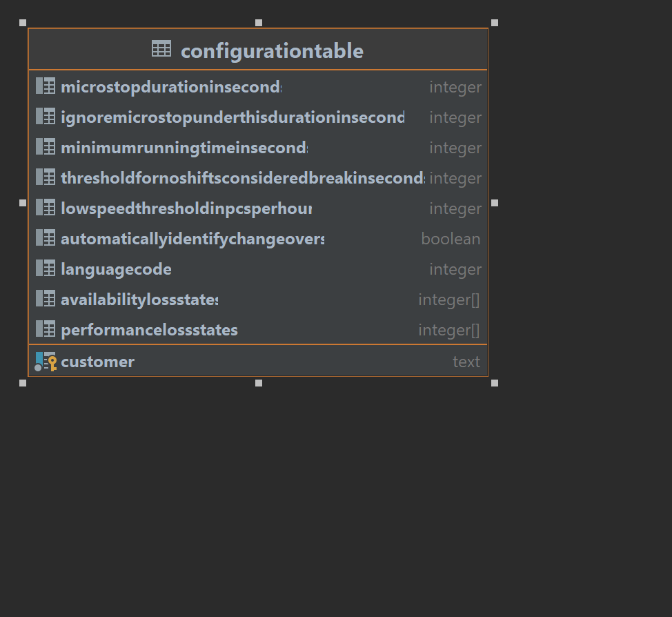The width and height of the screenshot is (672, 617).
Task: Click the right-middle selection handle
Action: [x=495, y=202]
